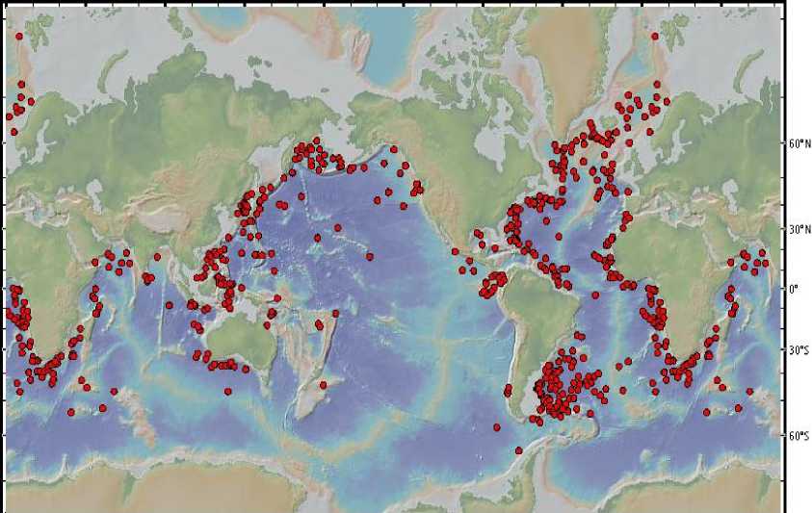Select the lone red marker in Drake Passage
812x513 pixels.
tap(519, 450)
